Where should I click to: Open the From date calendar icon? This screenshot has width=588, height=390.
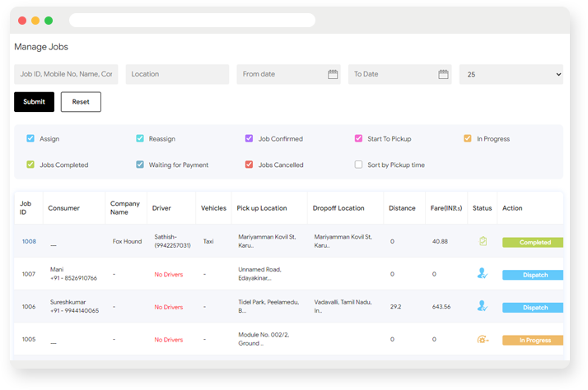333,74
